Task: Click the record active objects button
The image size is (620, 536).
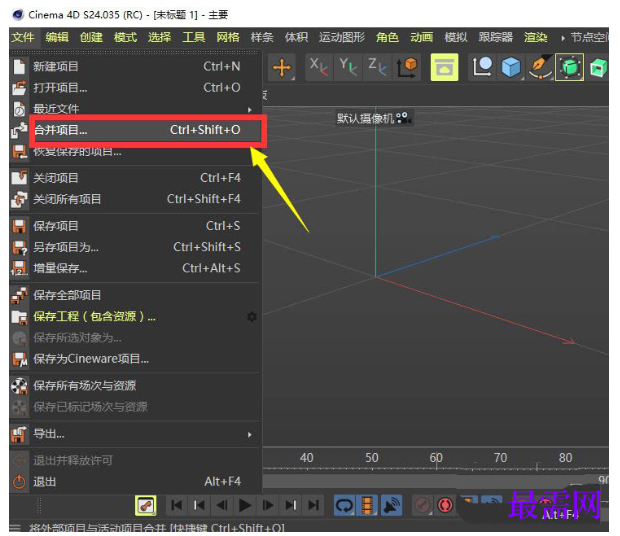Action: pos(422,506)
